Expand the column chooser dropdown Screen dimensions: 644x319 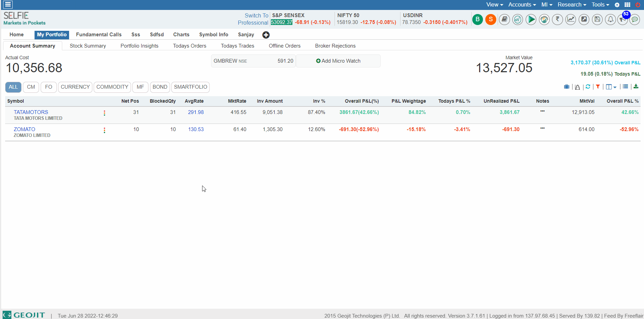(611, 87)
